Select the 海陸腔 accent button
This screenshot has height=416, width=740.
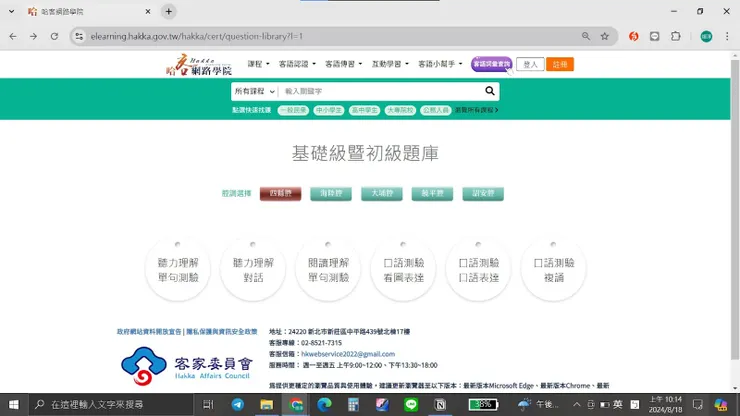pyautogui.click(x=331, y=194)
